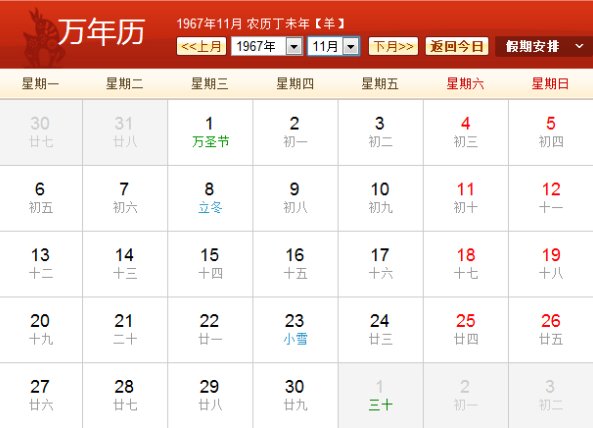
Task: Select Saturday November 11 cell
Action: [x=466, y=198]
